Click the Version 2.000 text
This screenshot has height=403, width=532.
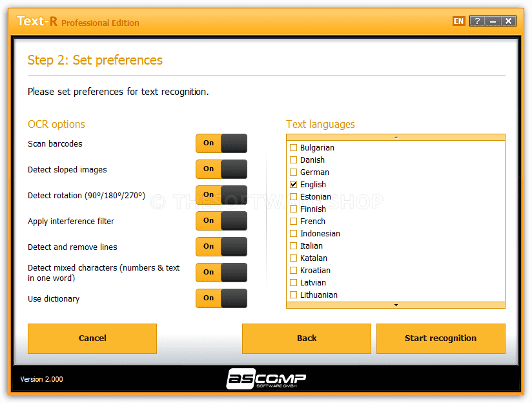coord(41,379)
